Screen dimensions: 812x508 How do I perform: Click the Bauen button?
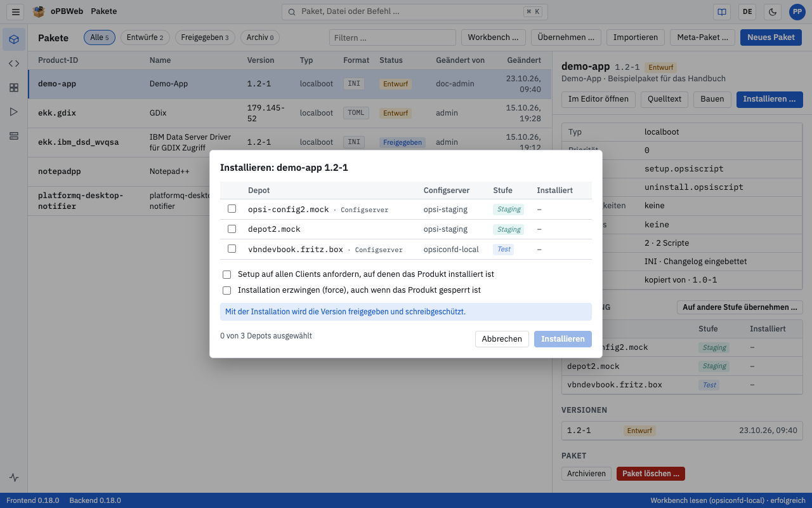(712, 99)
